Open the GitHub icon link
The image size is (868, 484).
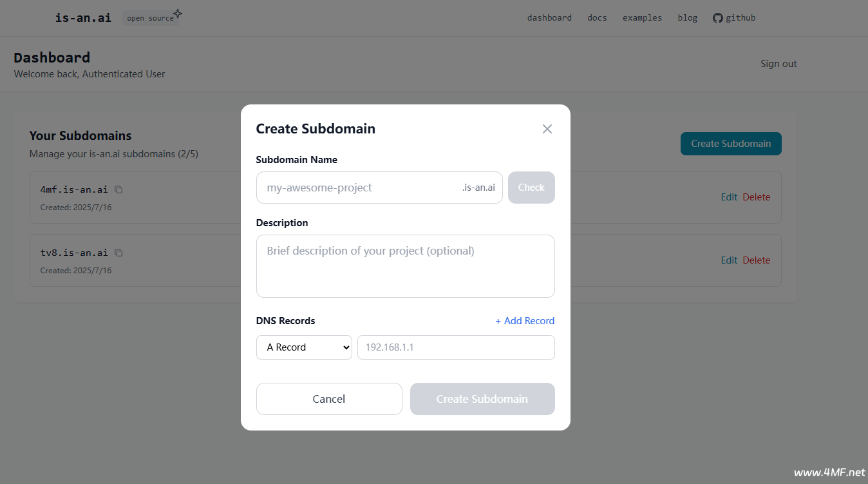coord(718,18)
